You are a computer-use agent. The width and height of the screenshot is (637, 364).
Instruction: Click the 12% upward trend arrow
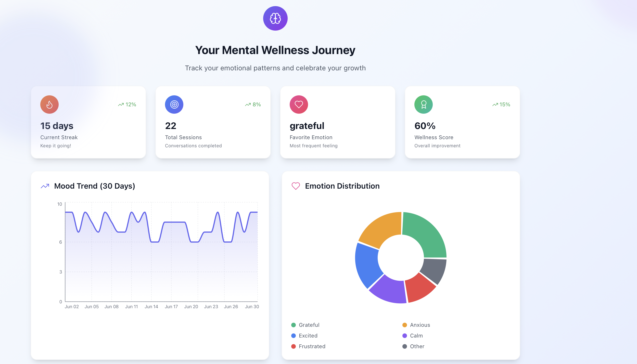point(121,105)
